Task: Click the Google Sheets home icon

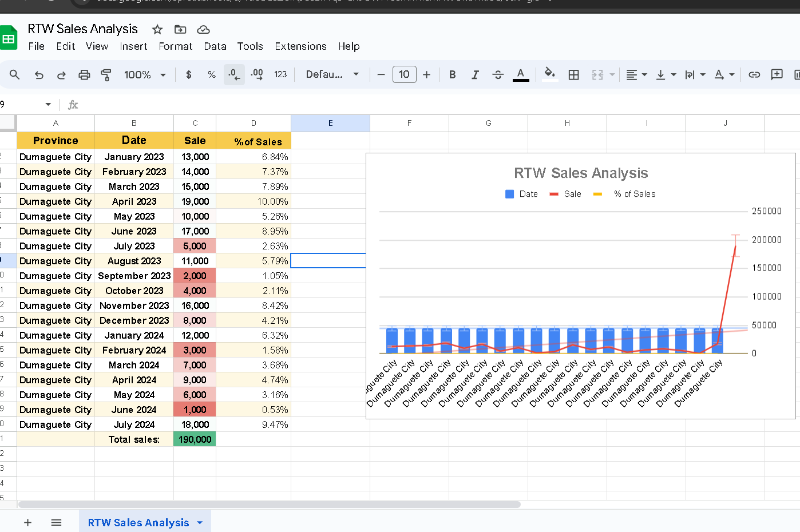Action: 8,38
